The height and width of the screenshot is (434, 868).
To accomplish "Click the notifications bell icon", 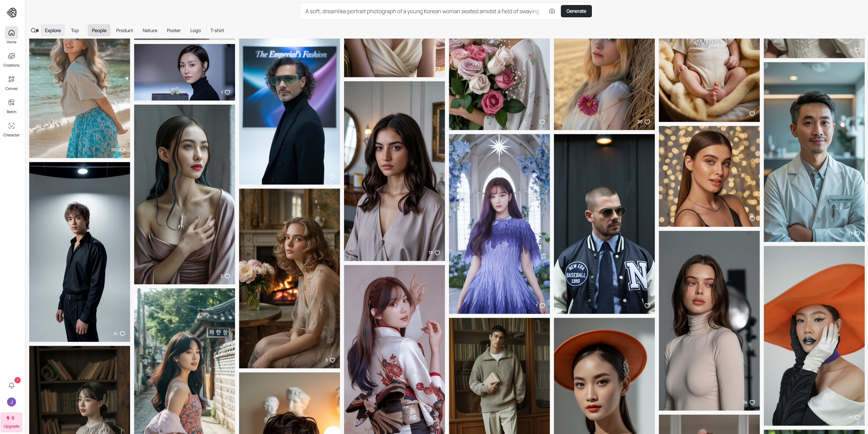I will [11, 385].
